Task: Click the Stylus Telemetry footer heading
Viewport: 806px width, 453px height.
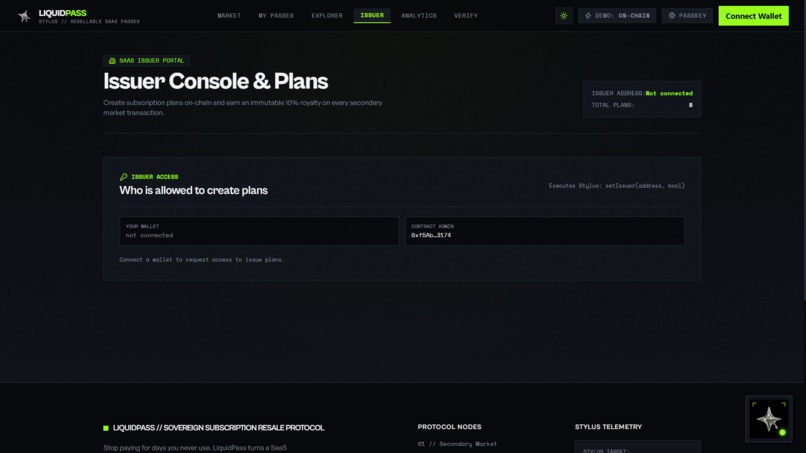Action: tap(608, 427)
